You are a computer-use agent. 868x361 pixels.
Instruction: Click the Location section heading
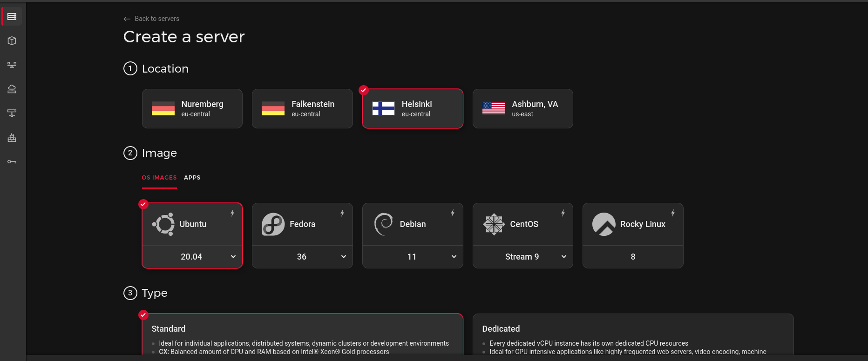point(165,69)
